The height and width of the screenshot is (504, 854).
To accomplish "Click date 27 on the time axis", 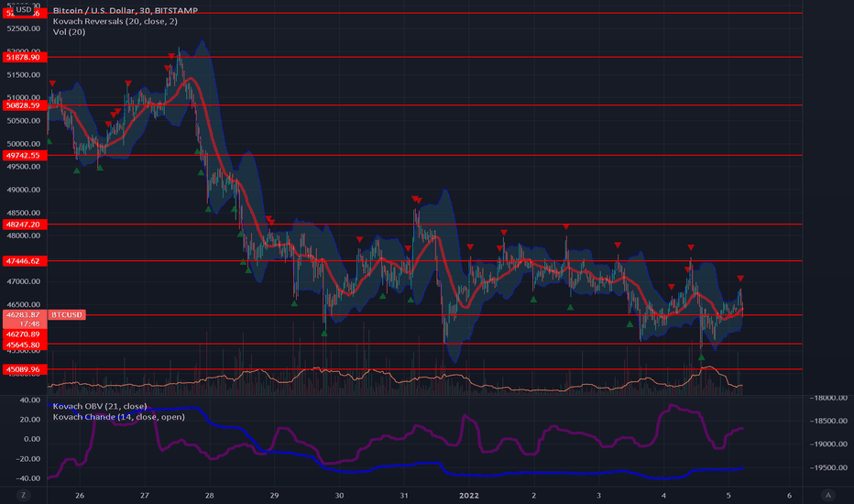I will click(145, 495).
